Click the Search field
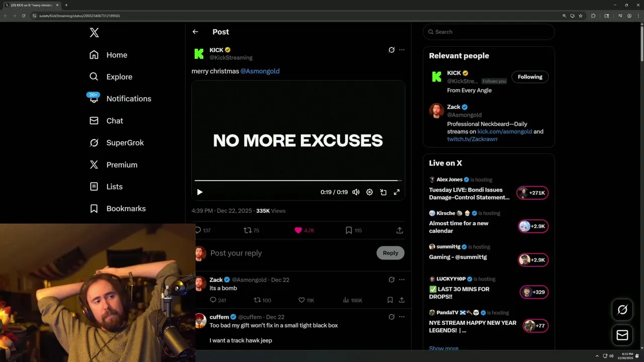This screenshot has height=362, width=644. 489,32
